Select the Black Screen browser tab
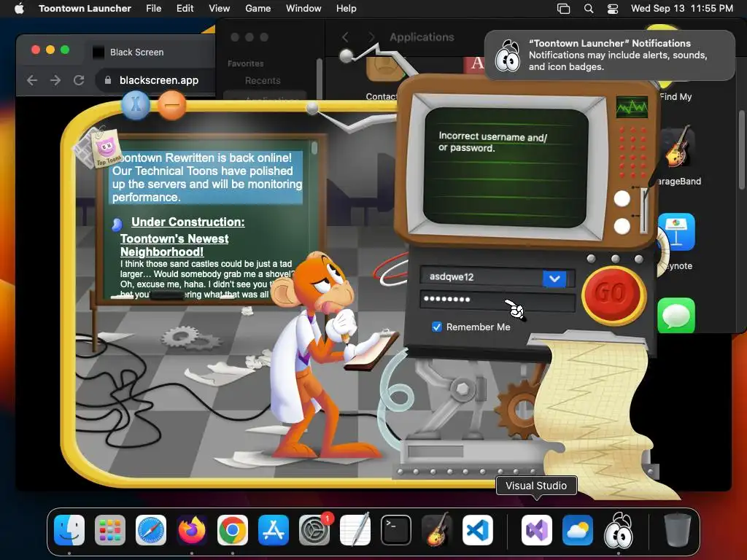 pyautogui.click(x=136, y=52)
